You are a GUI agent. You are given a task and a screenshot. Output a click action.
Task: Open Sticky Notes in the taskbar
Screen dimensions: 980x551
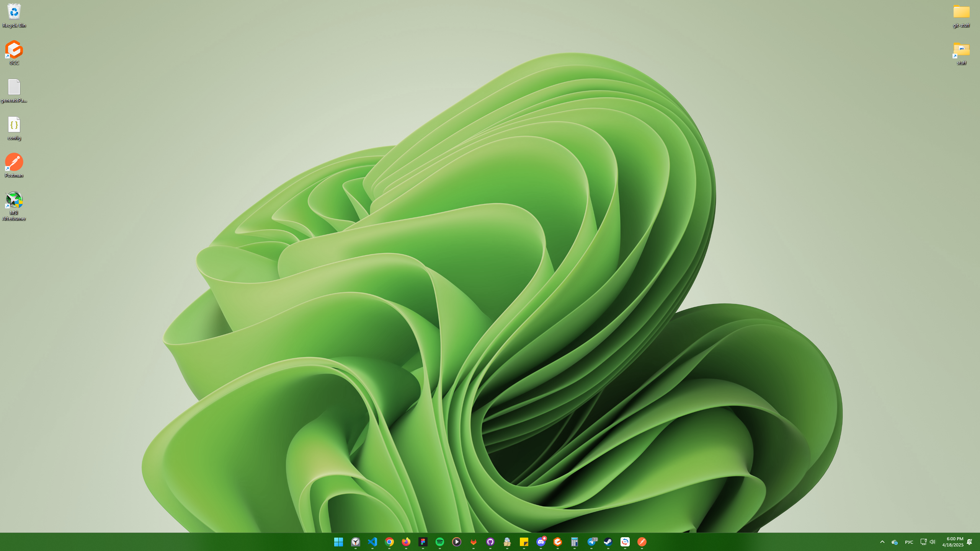coord(524,542)
